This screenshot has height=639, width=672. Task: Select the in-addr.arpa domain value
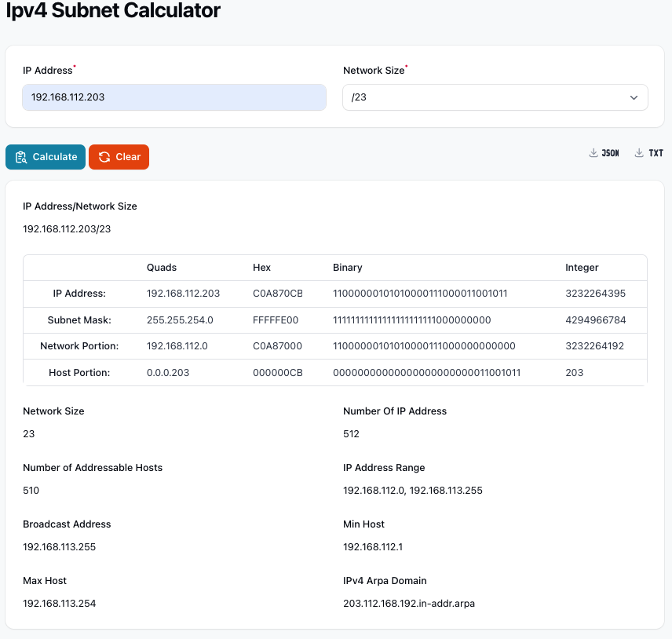pos(409,604)
